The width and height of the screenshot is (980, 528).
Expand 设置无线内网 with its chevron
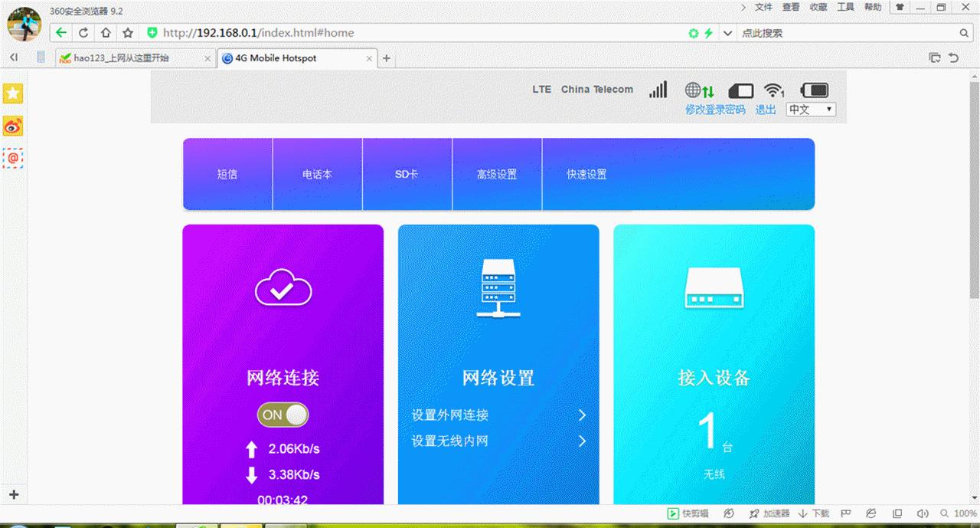(x=581, y=441)
